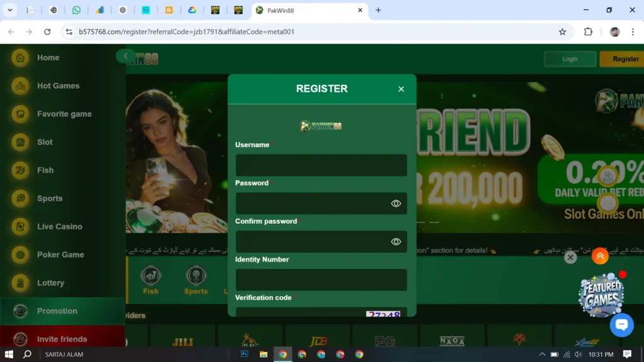Open the Windows Start menu
The height and width of the screenshot is (362, 644).
click(9, 354)
